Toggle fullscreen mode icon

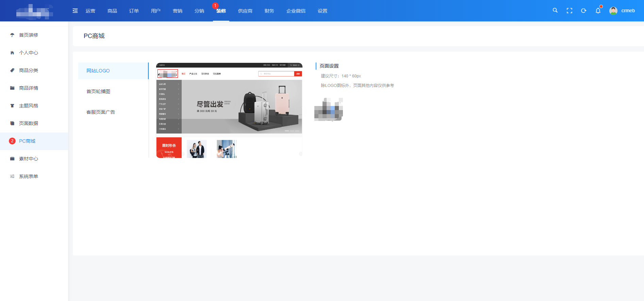tap(569, 11)
